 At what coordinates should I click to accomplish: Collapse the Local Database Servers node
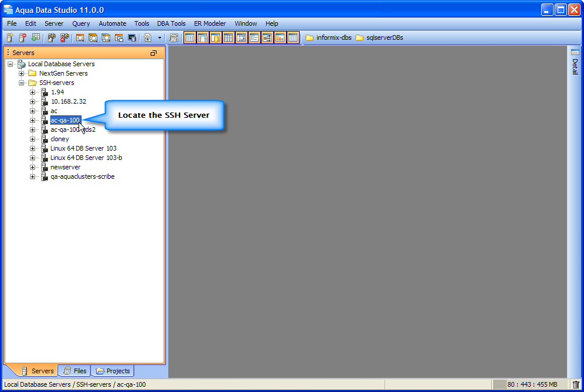[x=11, y=64]
